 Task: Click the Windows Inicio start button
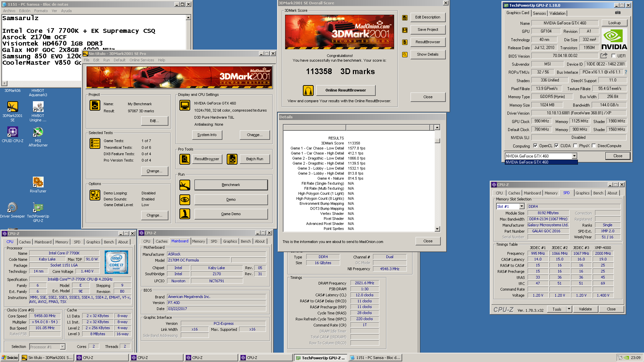tap(10, 358)
